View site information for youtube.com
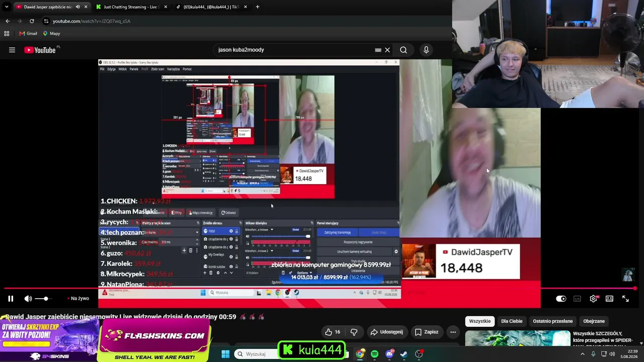The image size is (644, 362). coord(46,21)
